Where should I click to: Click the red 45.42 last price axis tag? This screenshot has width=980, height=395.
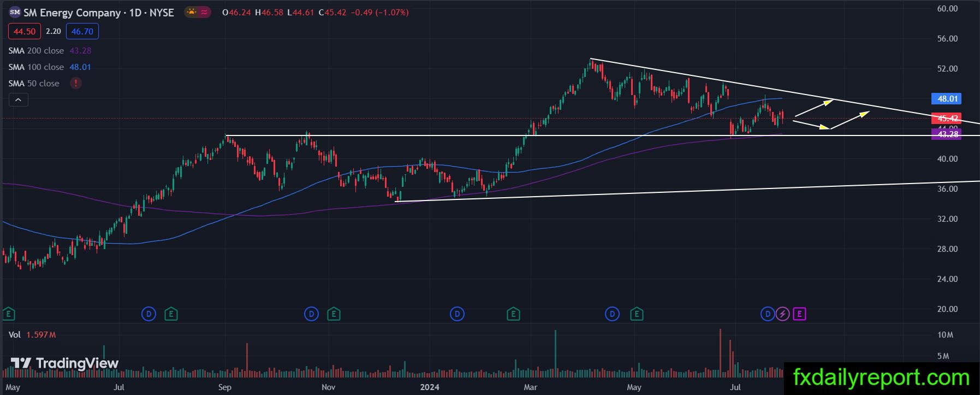point(947,118)
